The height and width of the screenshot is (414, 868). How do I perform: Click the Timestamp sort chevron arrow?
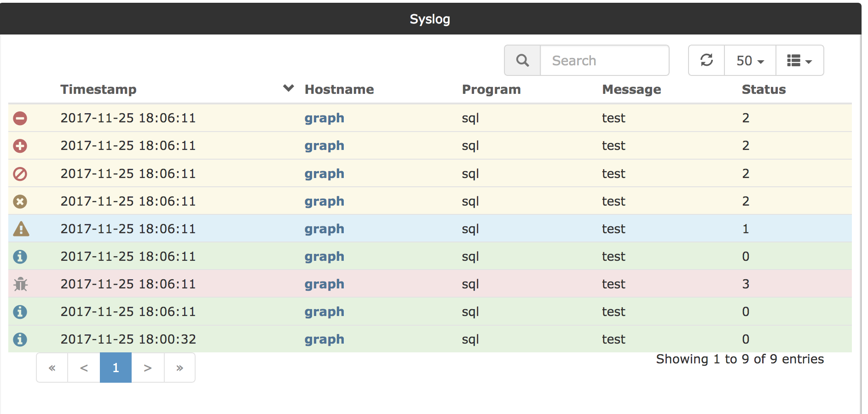click(x=289, y=88)
